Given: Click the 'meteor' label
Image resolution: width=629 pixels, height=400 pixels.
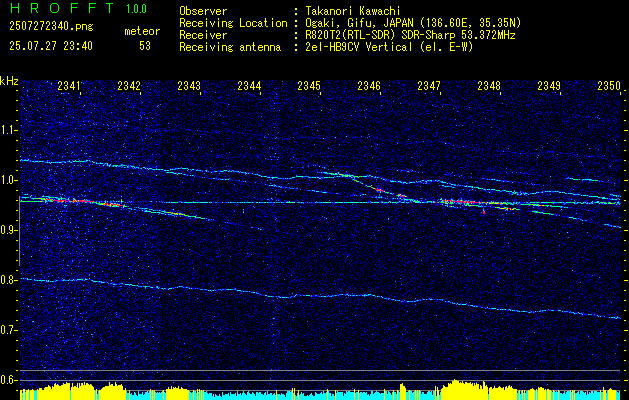Looking at the screenshot, I should (x=142, y=31).
